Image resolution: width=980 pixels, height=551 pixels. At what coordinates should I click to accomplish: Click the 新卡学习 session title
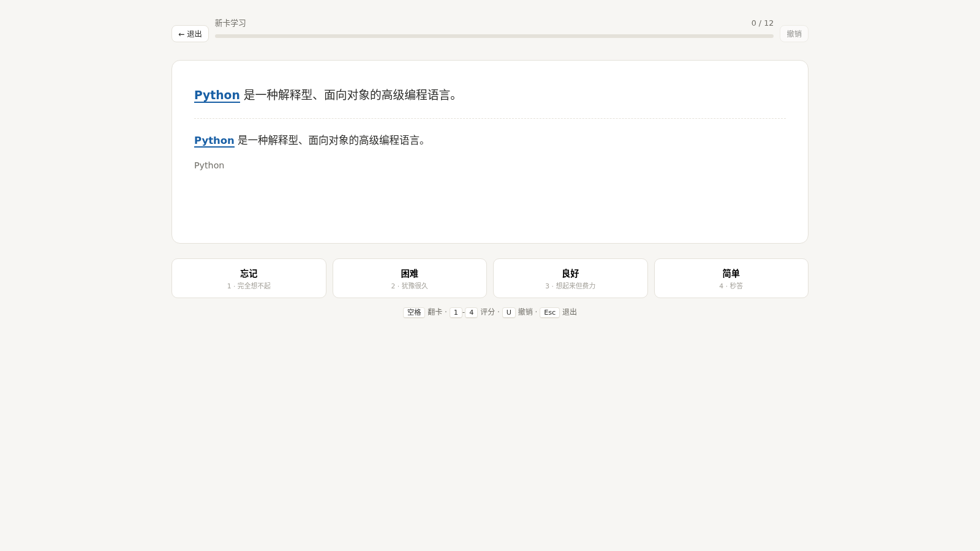230,23
